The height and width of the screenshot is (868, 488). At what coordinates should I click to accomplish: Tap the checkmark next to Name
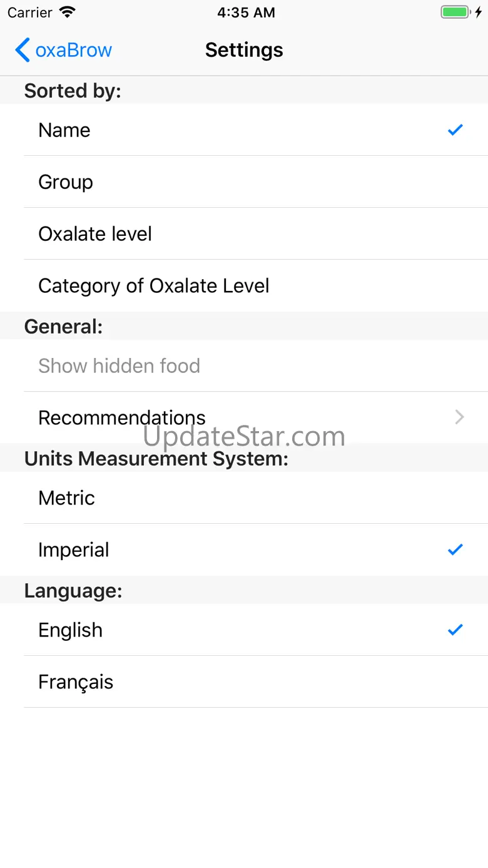455,130
